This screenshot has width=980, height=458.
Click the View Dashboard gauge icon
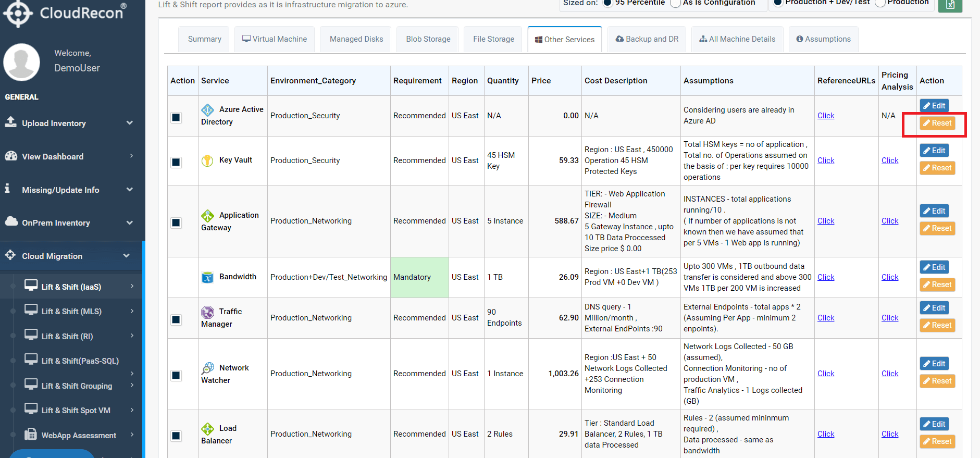(11, 156)
